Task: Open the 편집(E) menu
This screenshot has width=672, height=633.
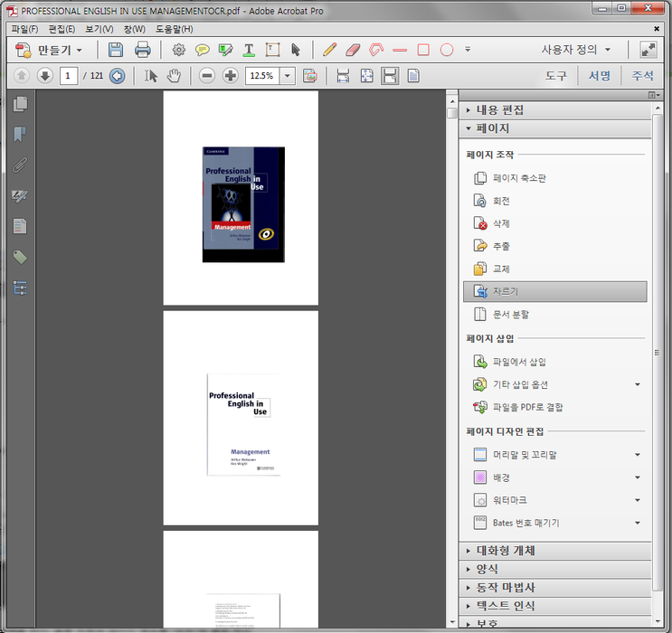Action: (x=62, y=29)
